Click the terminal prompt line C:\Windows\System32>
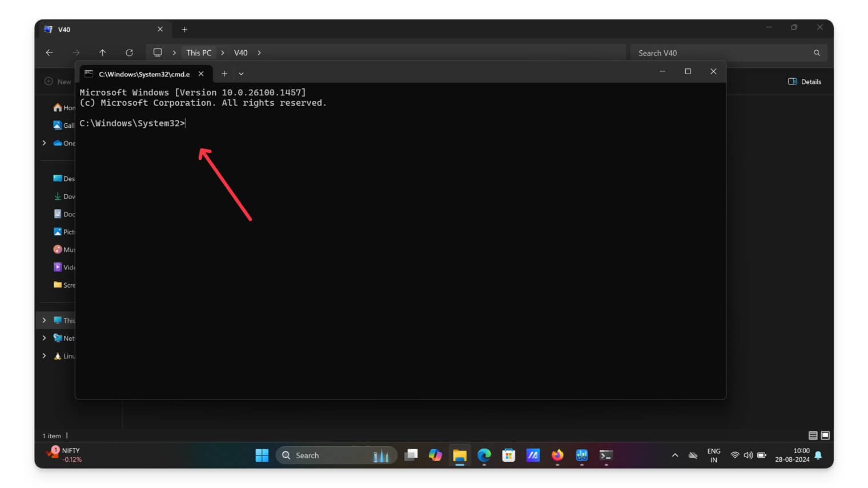This screenshot has height=488, width=868. click(x=132, y=123)
